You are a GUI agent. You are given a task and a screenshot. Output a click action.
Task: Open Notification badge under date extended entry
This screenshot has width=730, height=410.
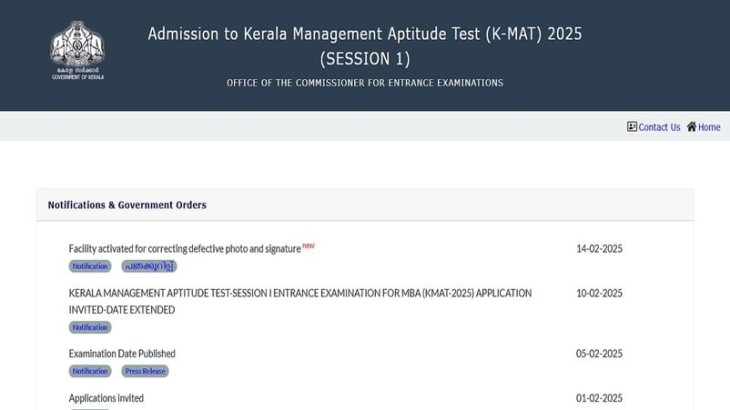click(x=90, y=327)
